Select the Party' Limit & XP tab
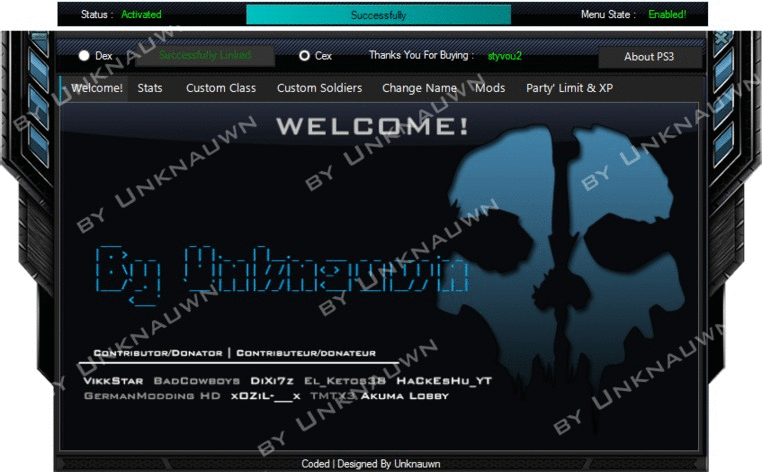The image size is (762, 472). click(569, 88)
